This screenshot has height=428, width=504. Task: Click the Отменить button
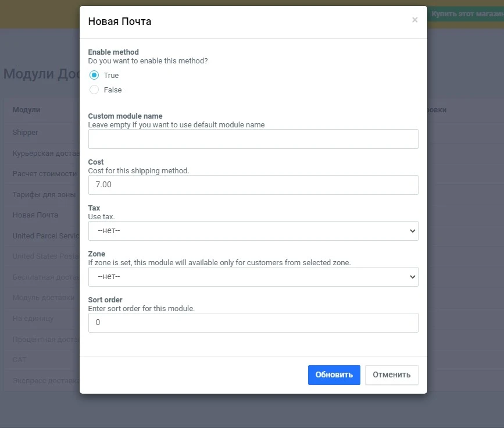point(391,374)
